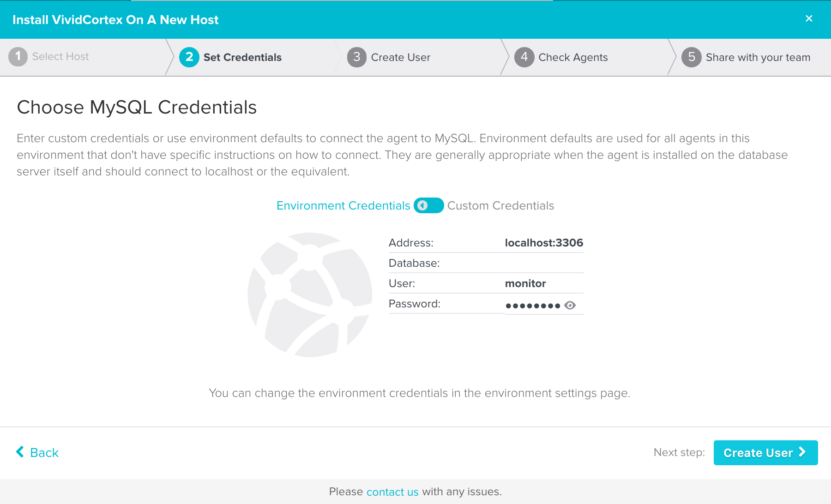831x504 pixels.
Task: Click the Back link
Action: 44,453
